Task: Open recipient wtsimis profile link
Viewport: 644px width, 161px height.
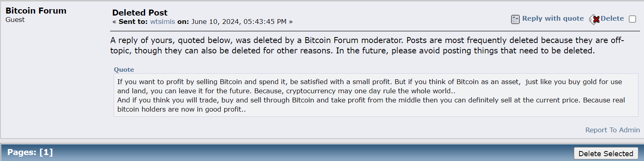Action: tap(162, 22)
